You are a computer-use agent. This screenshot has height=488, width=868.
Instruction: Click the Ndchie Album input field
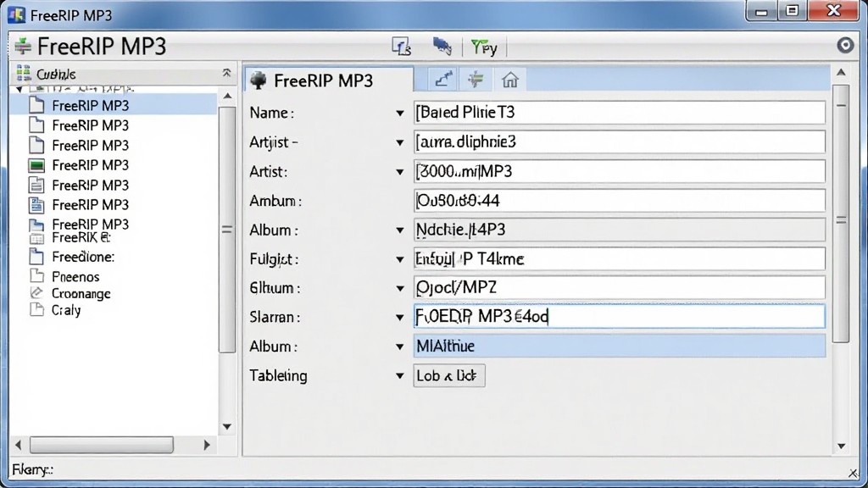point(619,230)
